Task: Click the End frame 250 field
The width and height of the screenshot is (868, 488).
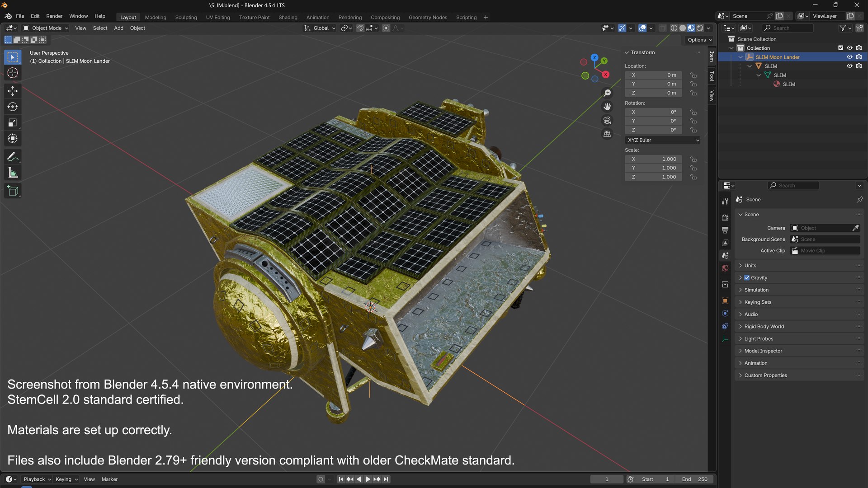Action: pos(695,479)
